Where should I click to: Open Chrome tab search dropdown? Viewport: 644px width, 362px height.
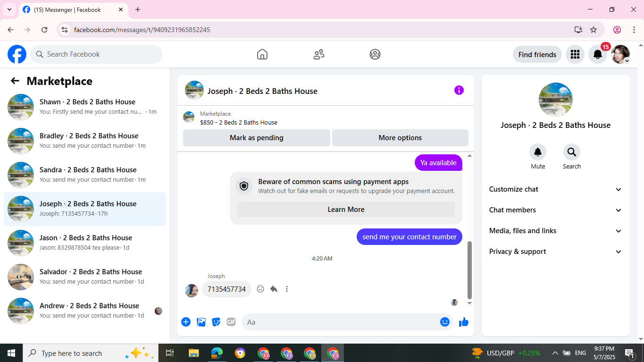coord(9,9)
